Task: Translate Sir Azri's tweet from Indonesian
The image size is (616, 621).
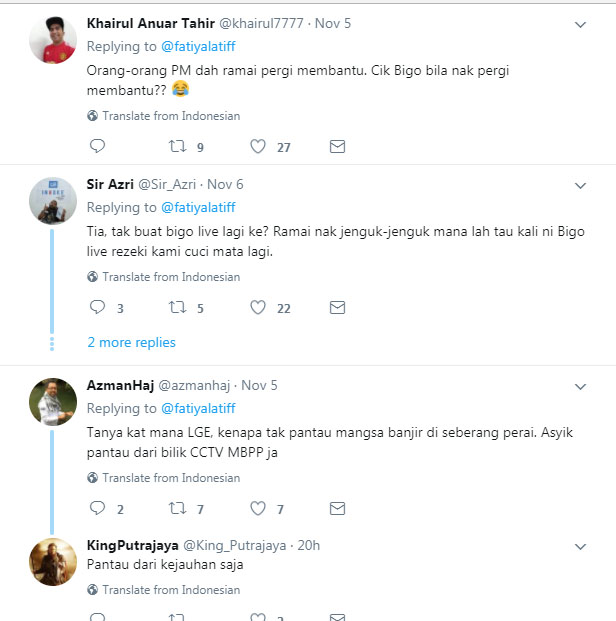Action: [171, 277]
